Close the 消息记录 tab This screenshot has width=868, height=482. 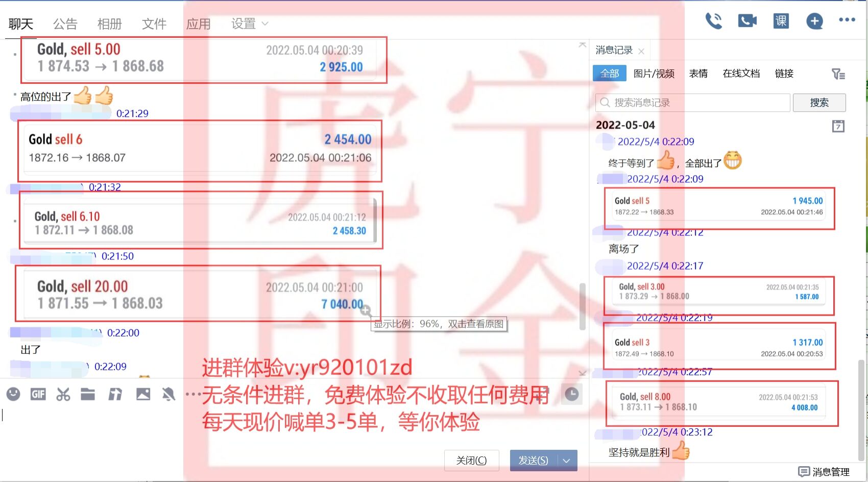[x=641, y=51]
